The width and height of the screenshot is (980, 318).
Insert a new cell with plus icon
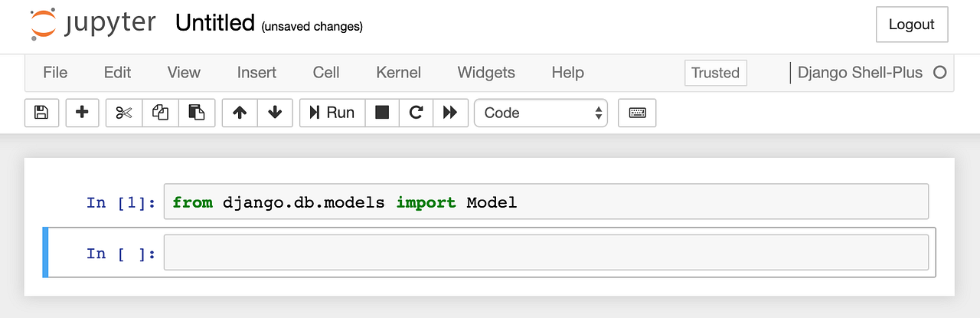point(82,113)
